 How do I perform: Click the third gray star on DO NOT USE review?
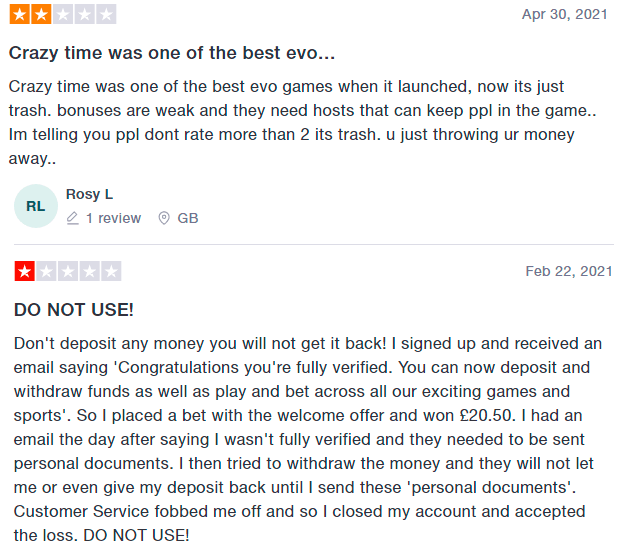68,271
